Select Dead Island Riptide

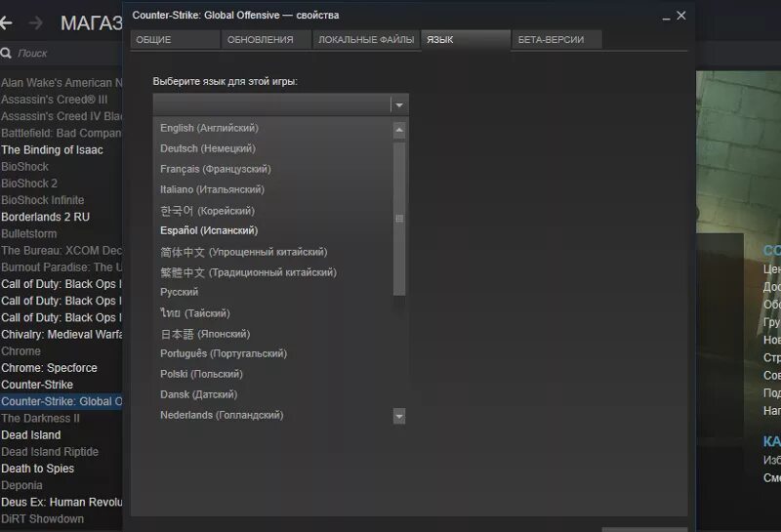50,452
